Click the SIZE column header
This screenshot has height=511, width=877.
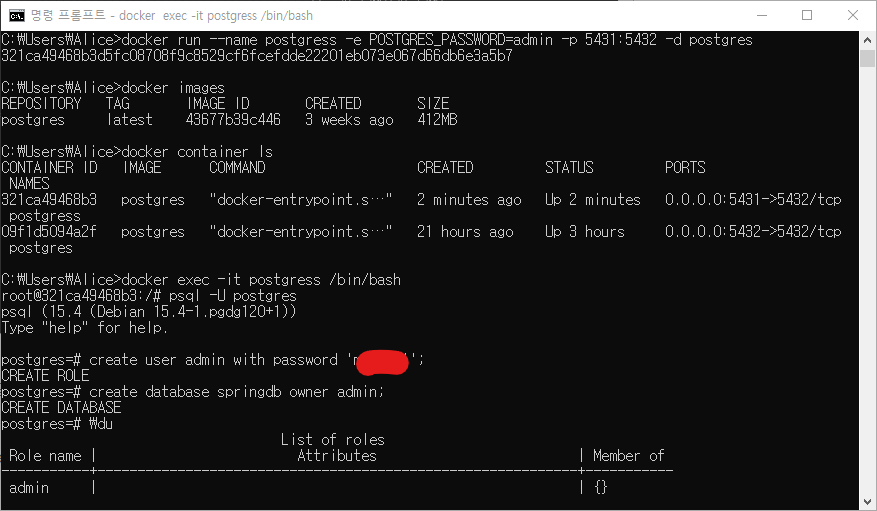point(433,104)
